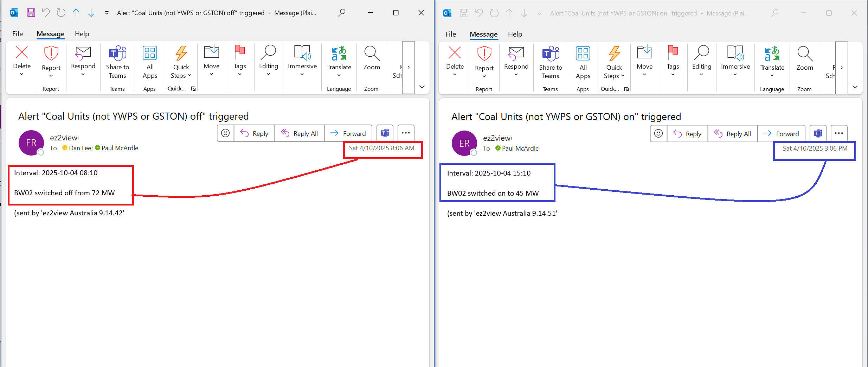This screenshot has width=868, height=367.
Task: Open File menu in left window
Action: click(18, 34)
